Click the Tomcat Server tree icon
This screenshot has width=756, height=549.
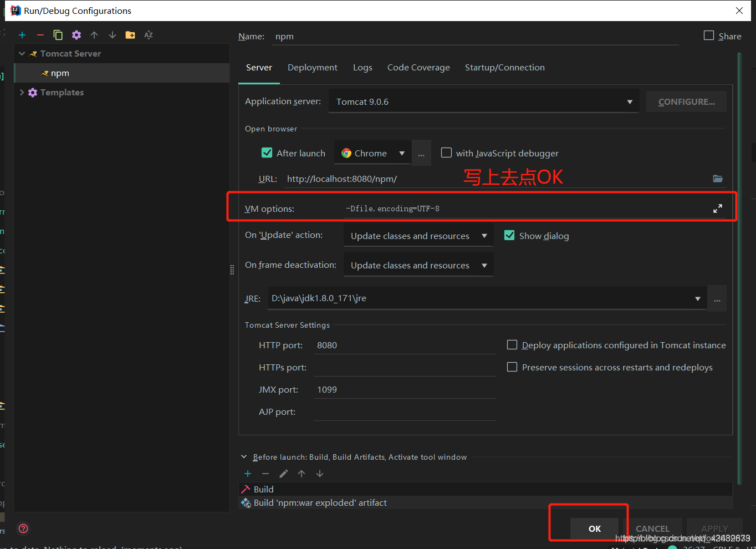tap(33, 54)
